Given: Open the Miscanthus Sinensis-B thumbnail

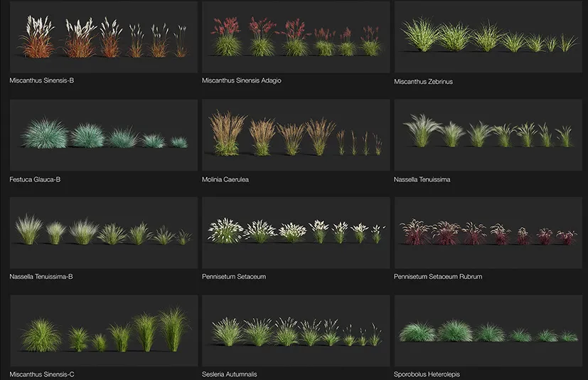Looking at the screenshot, I should [104, 37].
